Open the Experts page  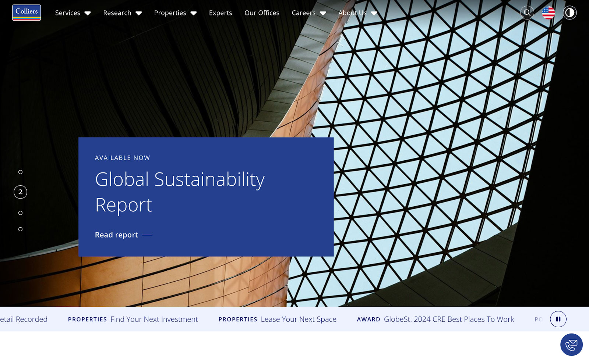[x=221, y=13]
